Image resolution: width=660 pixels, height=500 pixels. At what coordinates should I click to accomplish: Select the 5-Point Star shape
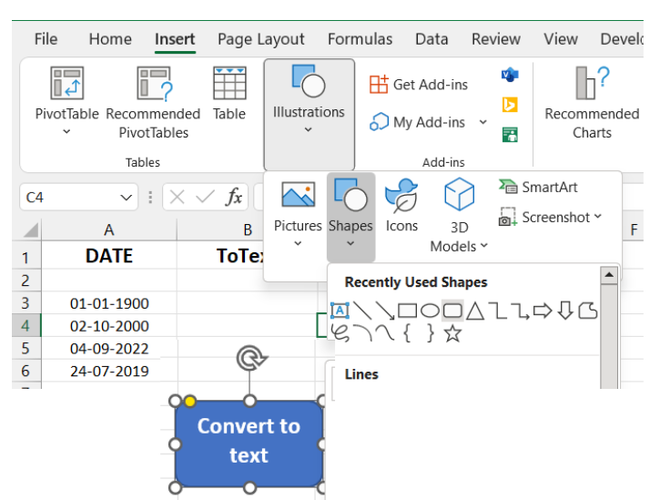[452, 333]
